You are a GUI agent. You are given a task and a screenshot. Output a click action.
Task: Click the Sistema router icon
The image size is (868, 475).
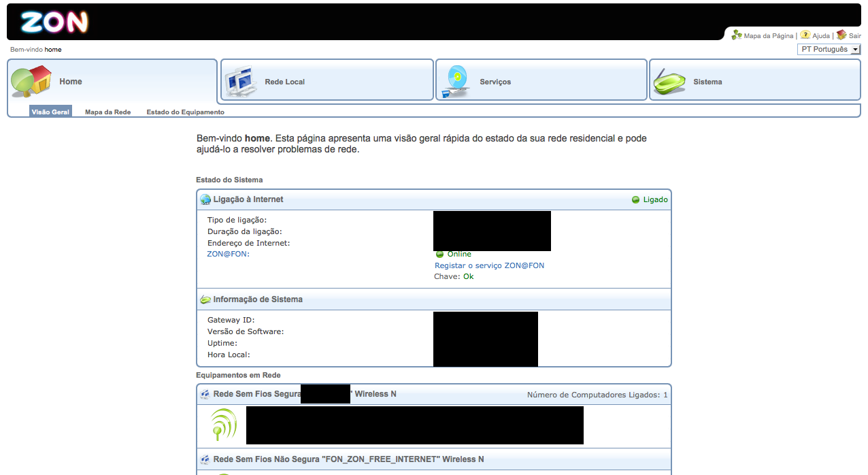pos(670,82)
